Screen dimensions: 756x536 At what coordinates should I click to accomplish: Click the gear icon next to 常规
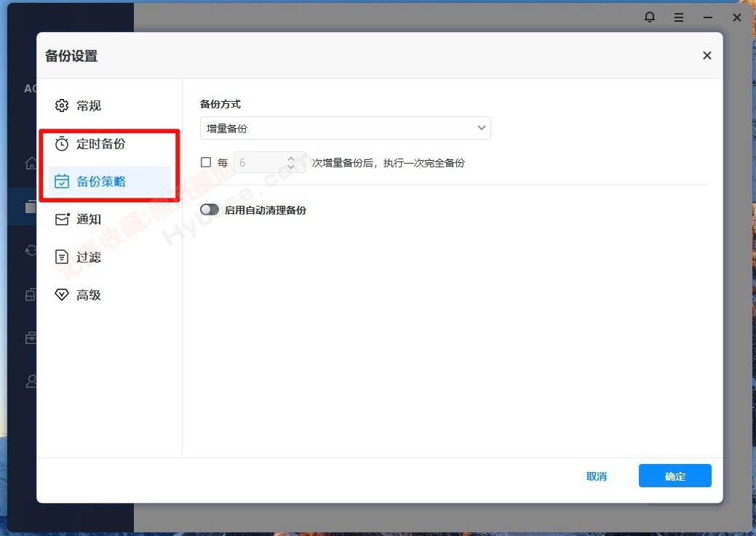click(x=62, y=105)
